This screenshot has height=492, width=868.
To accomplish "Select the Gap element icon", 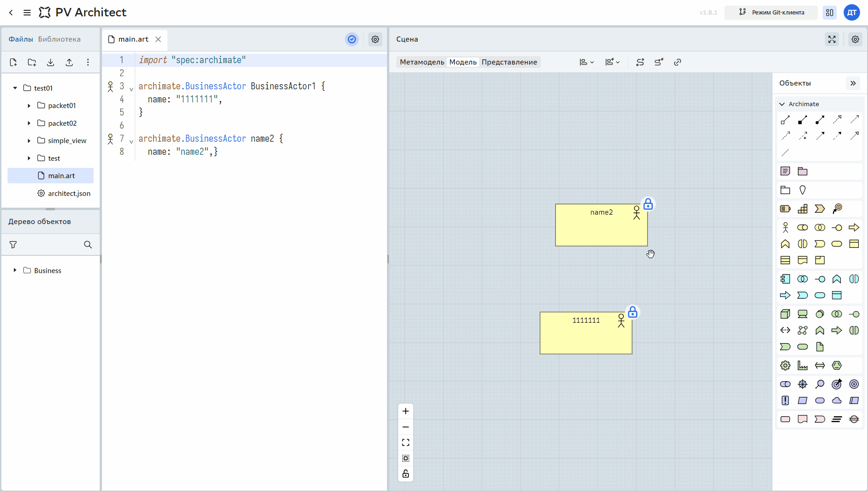I will pos(854,419).
